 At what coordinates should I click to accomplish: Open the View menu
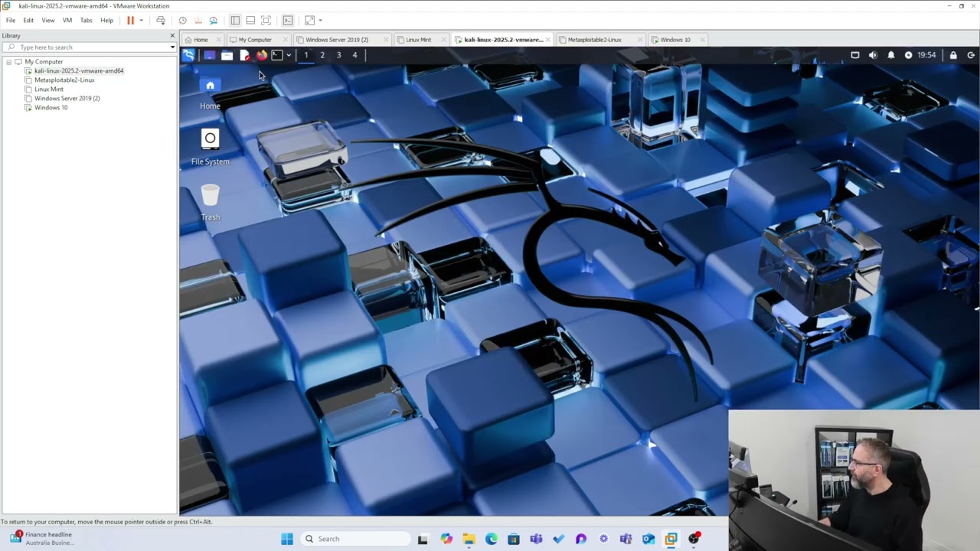(x=47, y=20)
